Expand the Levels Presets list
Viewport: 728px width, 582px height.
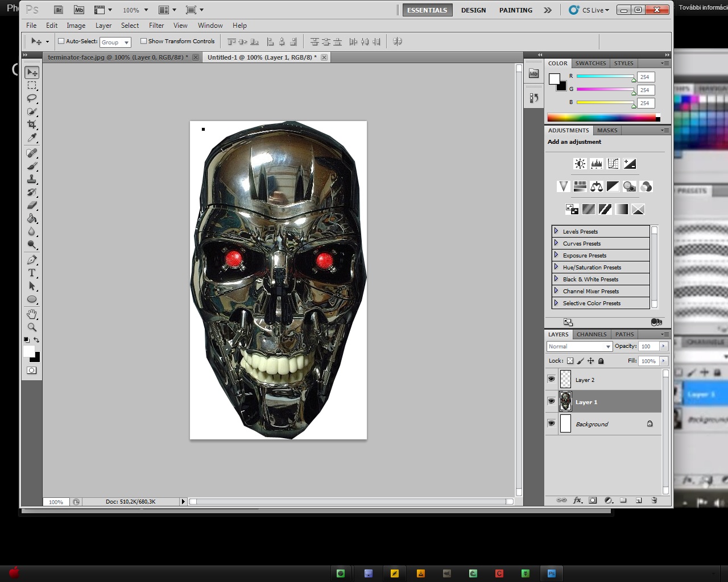click(556, 231)
